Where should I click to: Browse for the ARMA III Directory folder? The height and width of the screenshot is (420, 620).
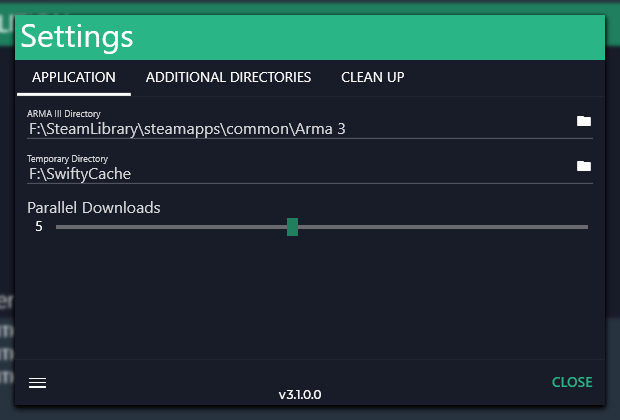pos(584,121)
